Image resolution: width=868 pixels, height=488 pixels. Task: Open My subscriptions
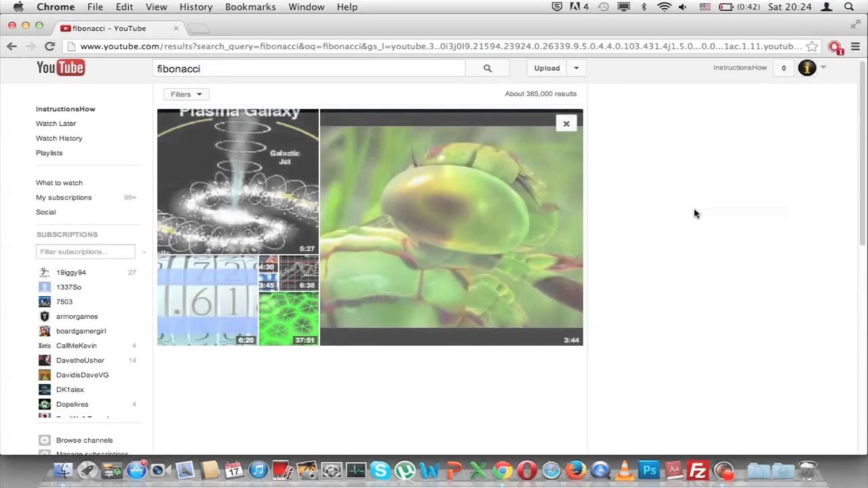point(64,198)
